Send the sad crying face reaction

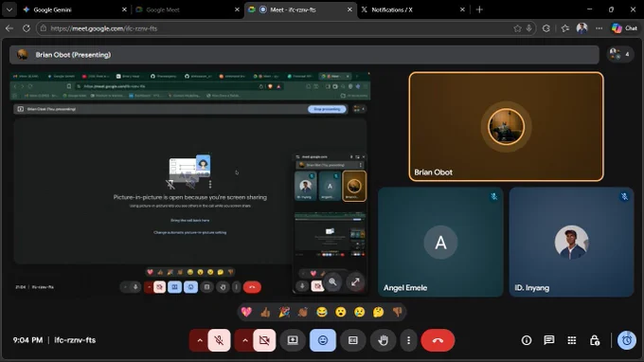tap(359, 312)
